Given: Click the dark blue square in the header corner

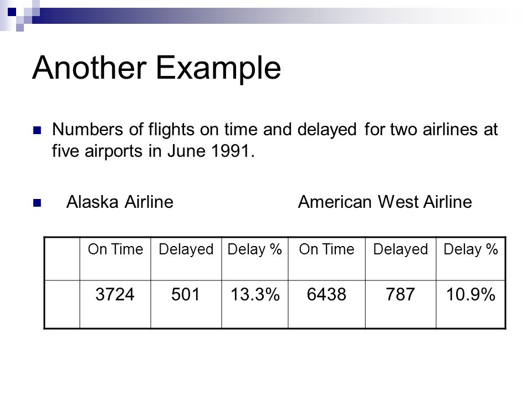Looking at the screenshot, I should click(x=12, y=12).
